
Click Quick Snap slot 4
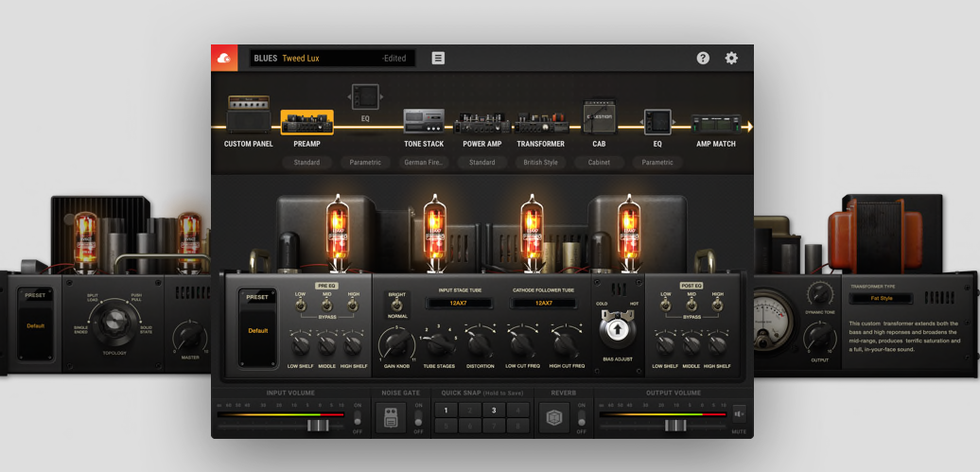click(518, 411)
